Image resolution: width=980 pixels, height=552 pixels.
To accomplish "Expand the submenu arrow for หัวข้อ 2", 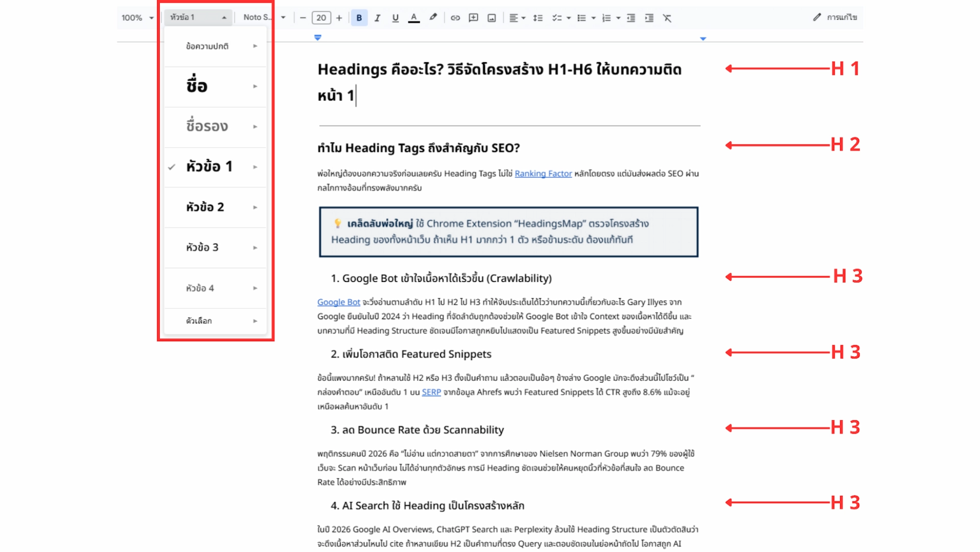I will click(255, 207).
